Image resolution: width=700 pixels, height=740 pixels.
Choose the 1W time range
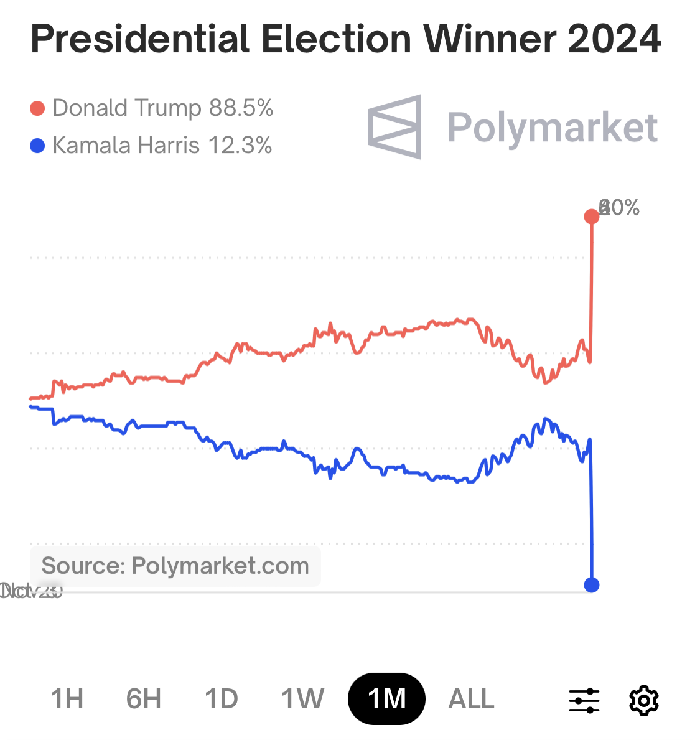click(x=302, y=699)
